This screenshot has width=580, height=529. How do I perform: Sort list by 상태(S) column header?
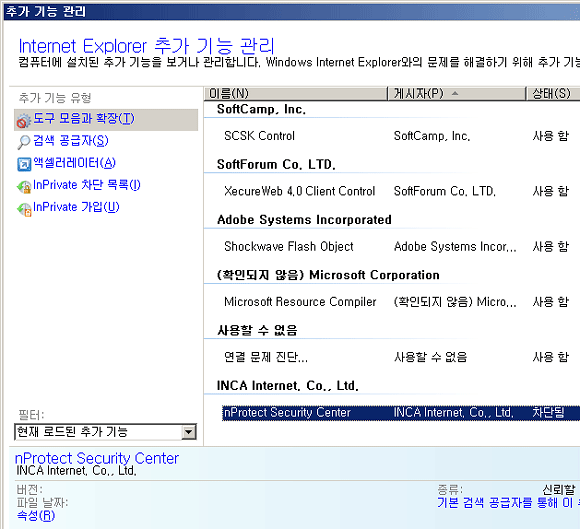point(553,94)
